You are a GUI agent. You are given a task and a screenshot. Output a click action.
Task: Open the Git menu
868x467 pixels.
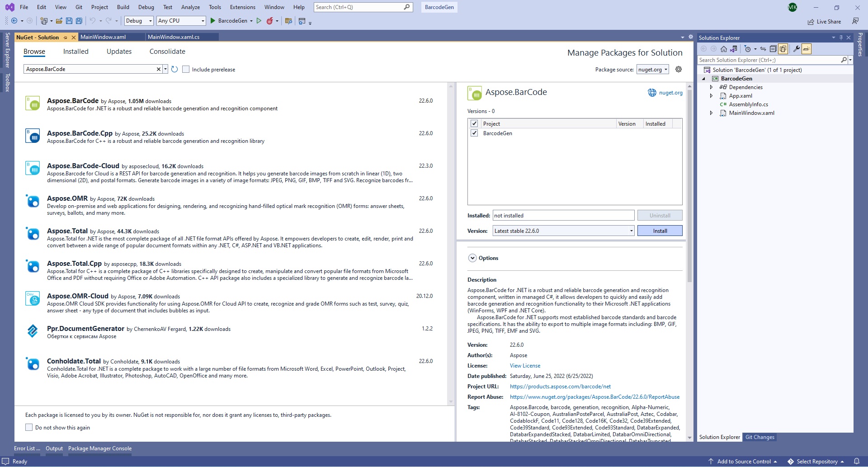(79, 7)
